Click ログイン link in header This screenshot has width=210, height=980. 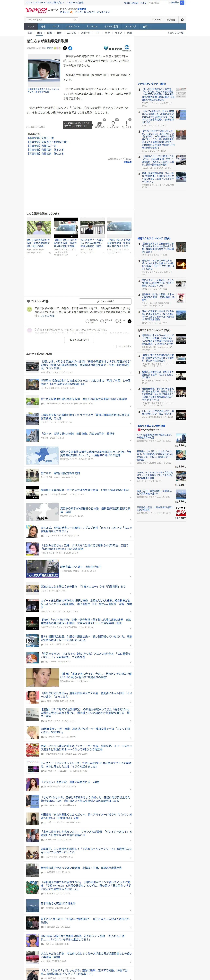click(x=64, y=12)
